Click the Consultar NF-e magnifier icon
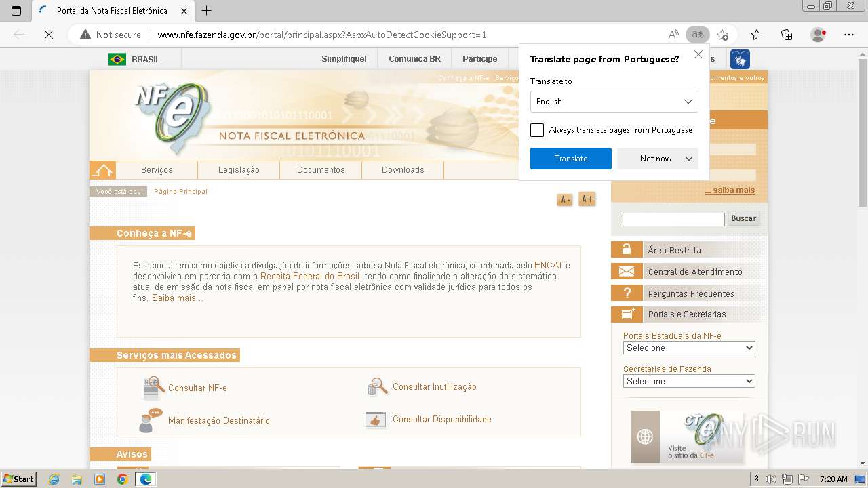 154,388
